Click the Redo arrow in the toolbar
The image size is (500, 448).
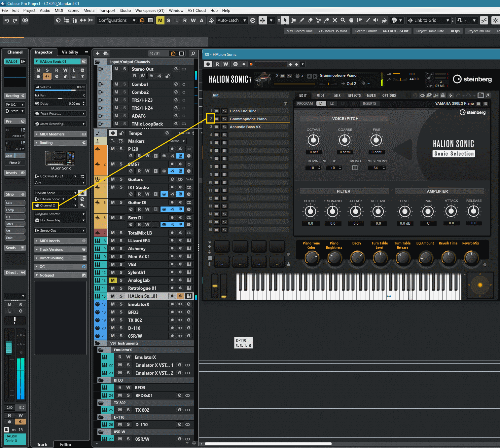(15, 20)
